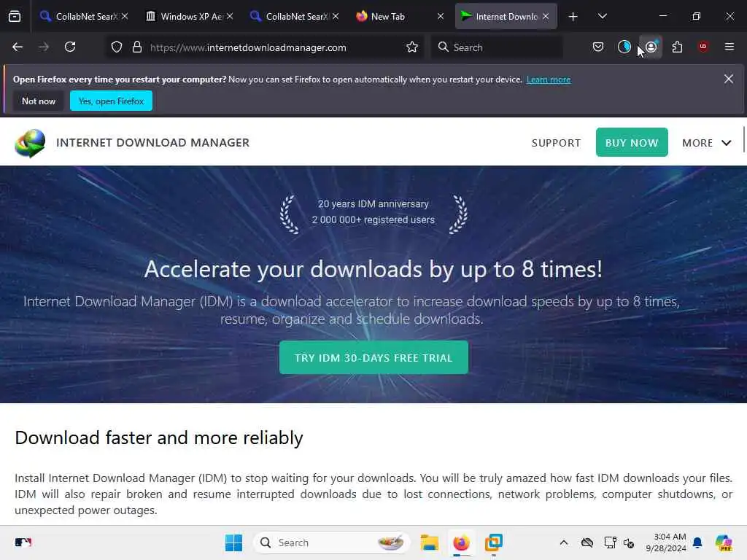Open File Explorer from the taskbar
747x560 pixels.
[429, 542]
